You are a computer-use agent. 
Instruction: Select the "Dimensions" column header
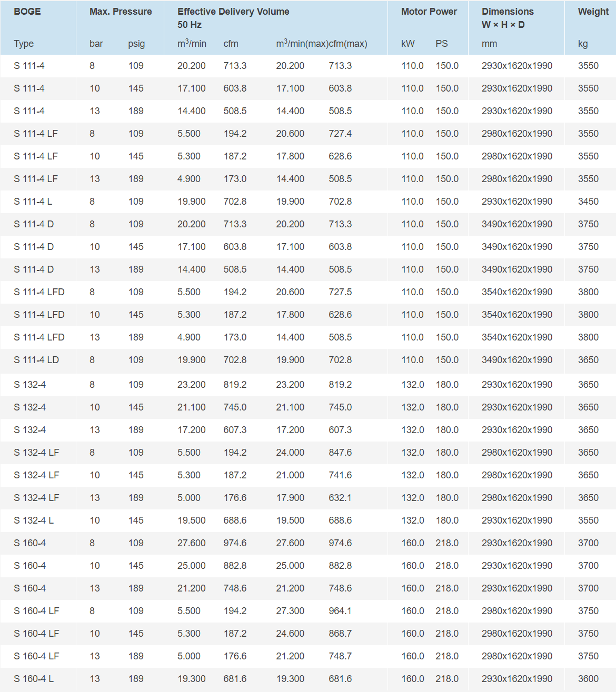click(508, 12)
